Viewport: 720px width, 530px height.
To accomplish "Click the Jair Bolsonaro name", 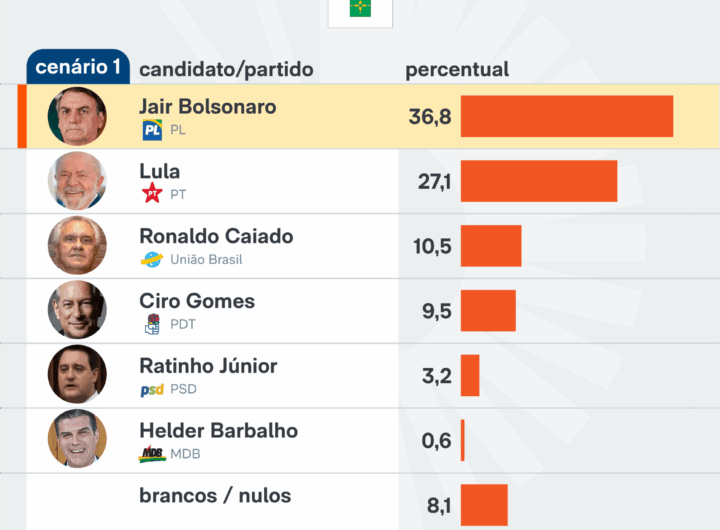I will pyautogui.click(x=208, y=107).
